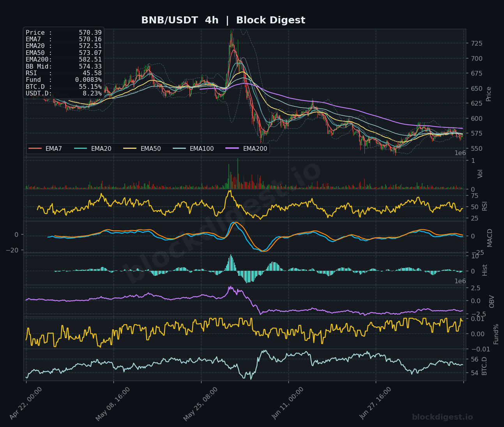
Task: Click the BNB/USDT 4h chart title
Action: (223, 20)
